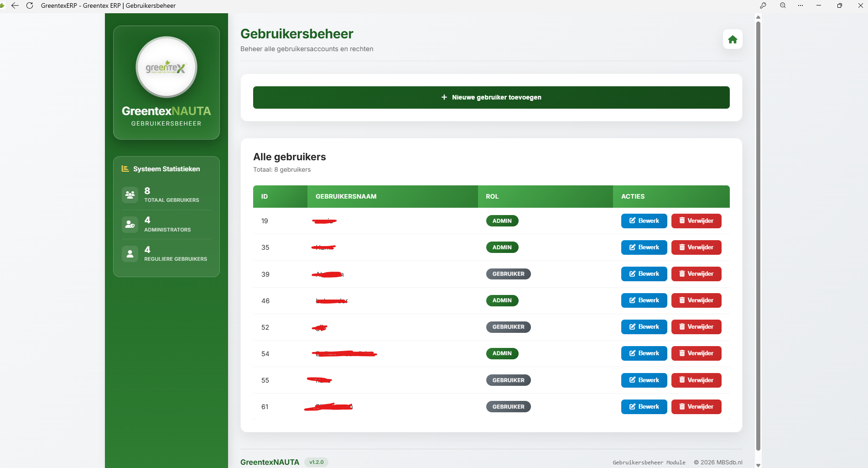Edit the user in row 39
This screenshot has height=468, width=868.
[644, 274]
